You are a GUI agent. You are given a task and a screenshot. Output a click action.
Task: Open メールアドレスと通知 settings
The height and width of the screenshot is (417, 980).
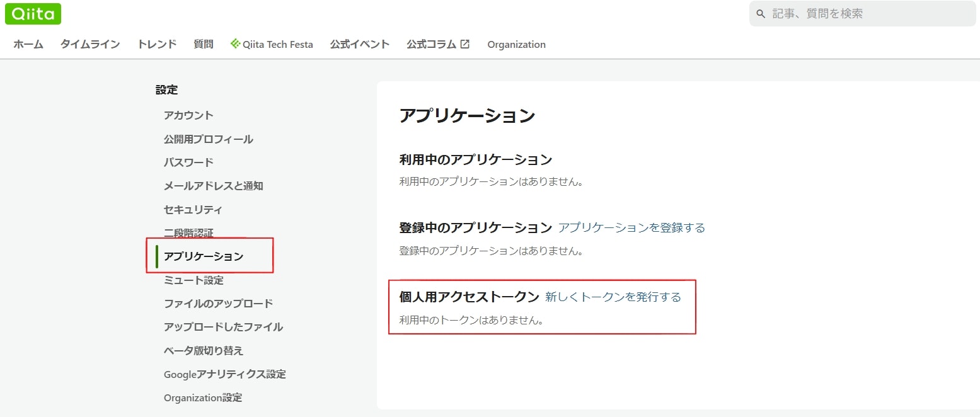[x=214, y=186]
